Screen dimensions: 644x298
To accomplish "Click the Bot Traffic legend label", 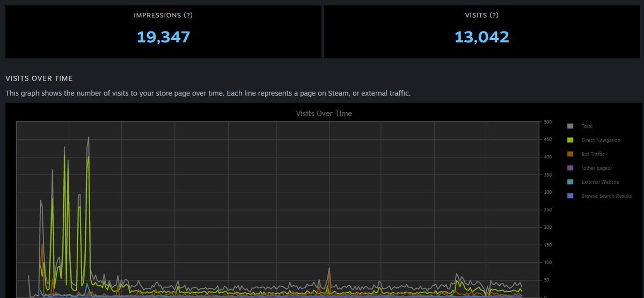I will [x=593, y=154].
